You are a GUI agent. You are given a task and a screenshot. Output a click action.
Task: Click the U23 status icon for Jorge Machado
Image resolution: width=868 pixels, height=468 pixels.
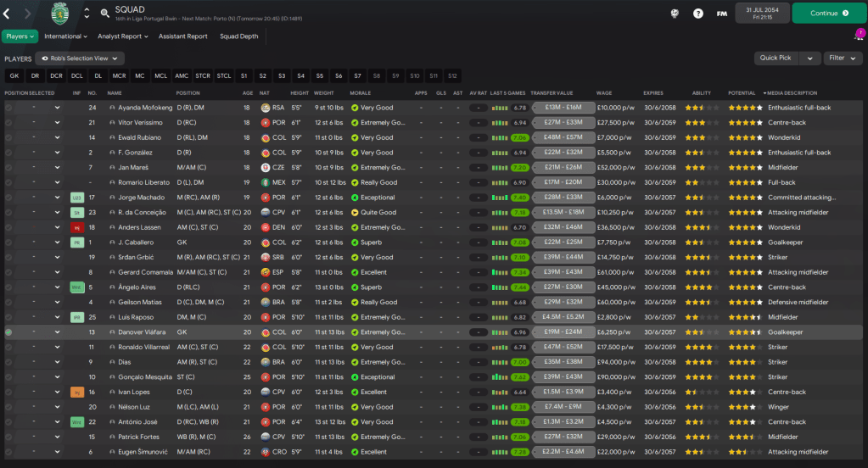point(76,198)
